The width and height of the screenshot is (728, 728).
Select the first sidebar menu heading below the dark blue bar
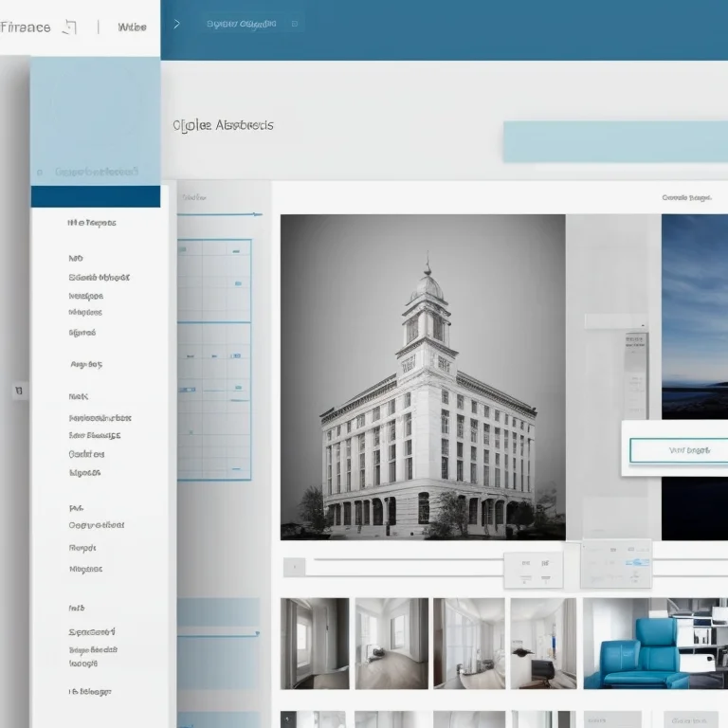[x=91, y=223]
